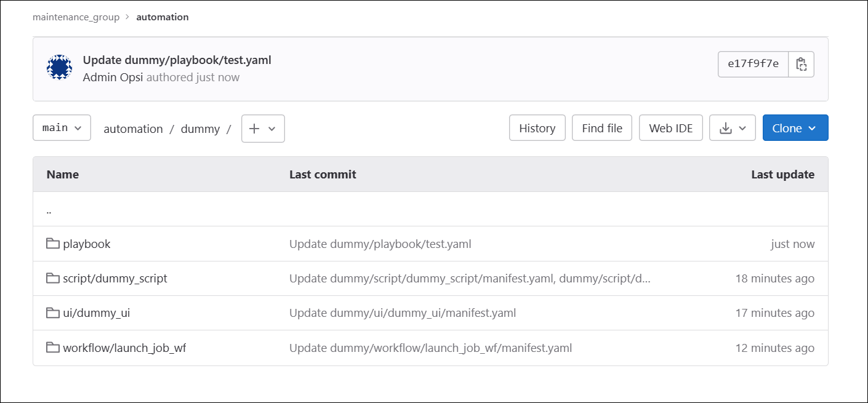This screenshot has width=868, height=403.
Task: Copy the commit SHA using the clipboard icon
Action: click(801, 64)
